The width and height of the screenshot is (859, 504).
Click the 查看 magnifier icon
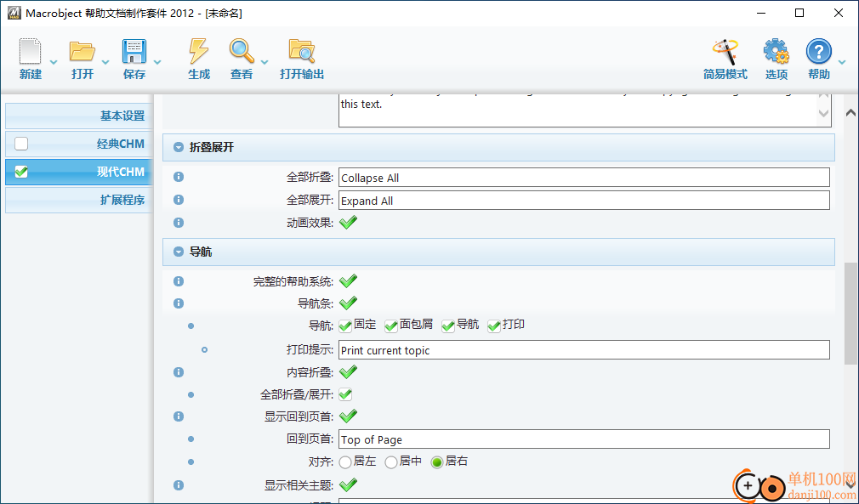[x=242, y=52]
